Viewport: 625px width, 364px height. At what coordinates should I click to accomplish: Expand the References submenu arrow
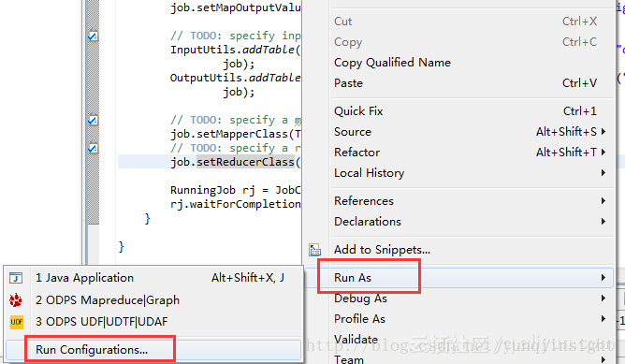pos(603,200)
